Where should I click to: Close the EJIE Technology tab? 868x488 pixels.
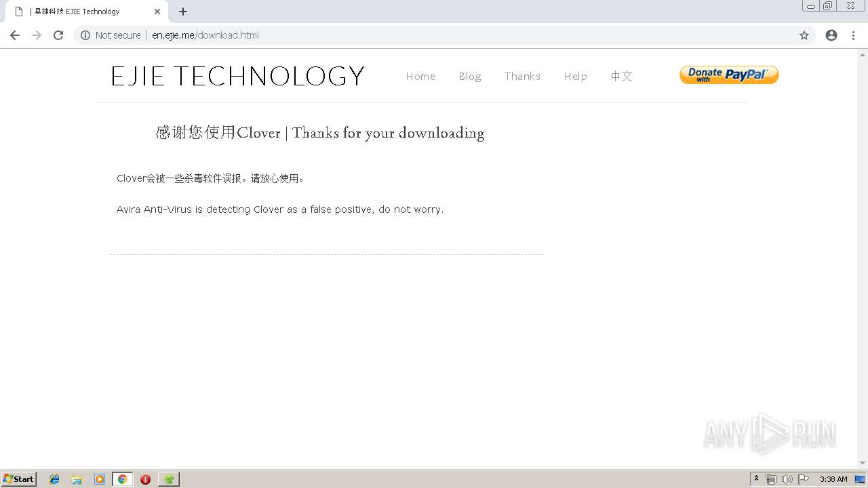(157, 12)
